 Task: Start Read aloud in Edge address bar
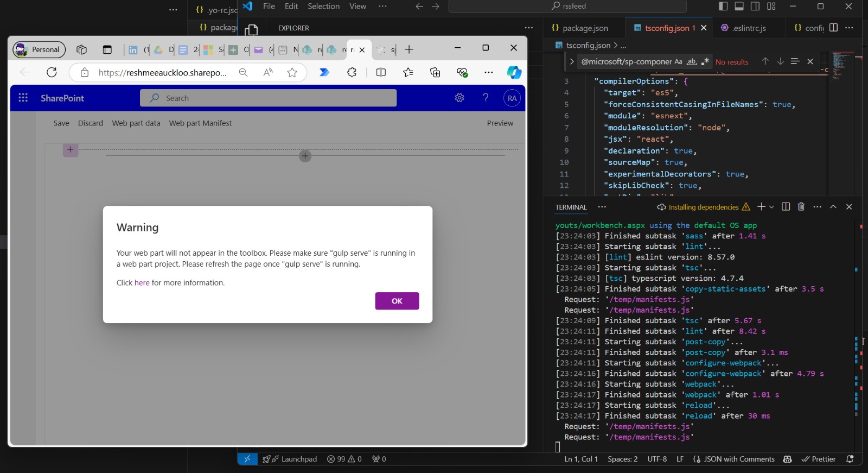tap(268, 73)
